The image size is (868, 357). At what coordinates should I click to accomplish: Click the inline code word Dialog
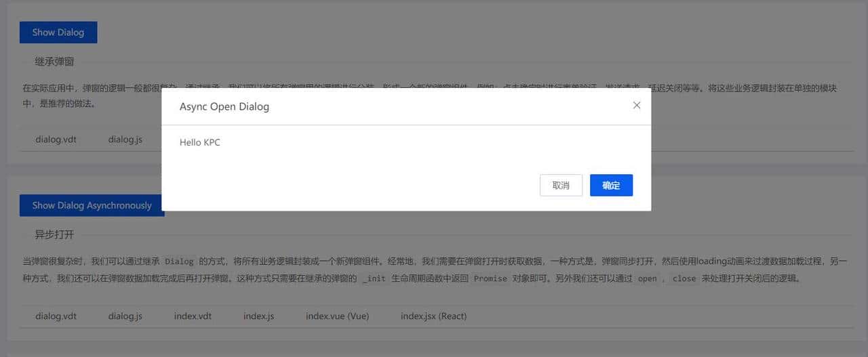pyautogui.click(x=179, y=261)
